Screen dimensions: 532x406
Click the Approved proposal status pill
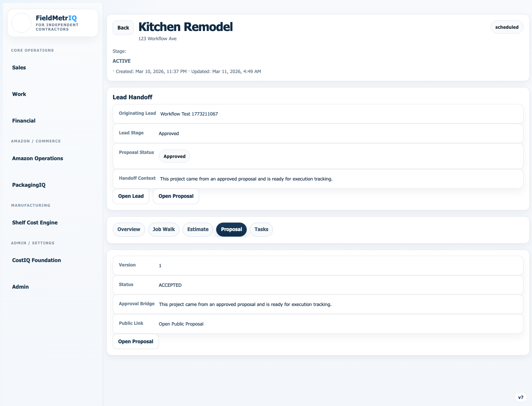(x=174, y=156)
